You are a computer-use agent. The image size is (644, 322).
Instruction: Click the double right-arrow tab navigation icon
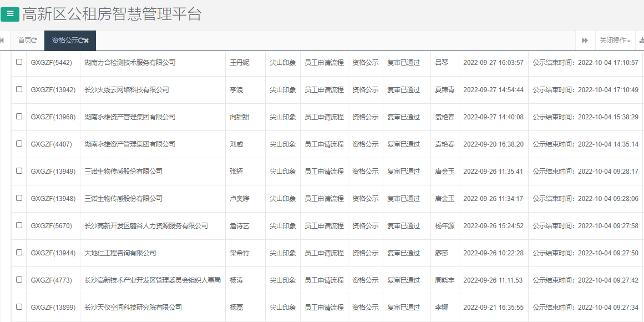point(585,40)
